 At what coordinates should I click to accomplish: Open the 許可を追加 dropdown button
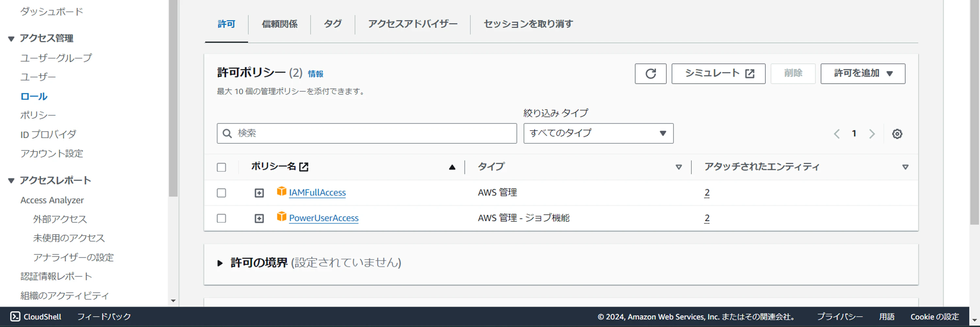[x=862, y=73]
